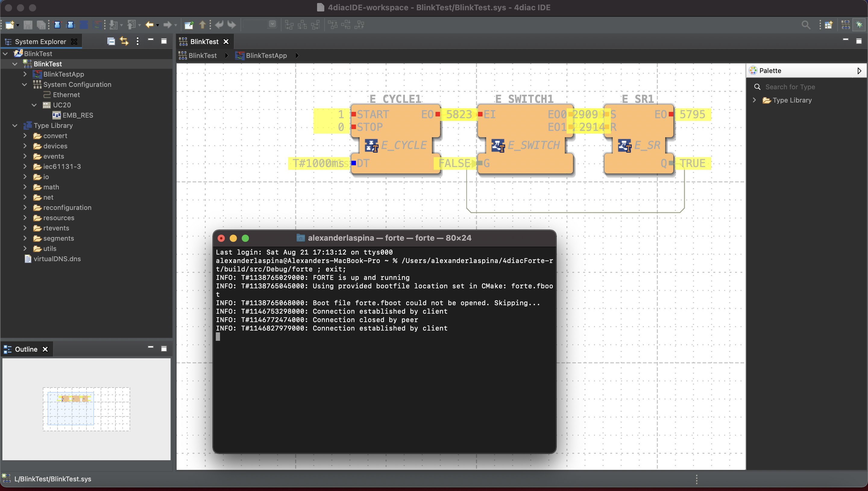Click the solid dark blue block icon

coord(84,25)
